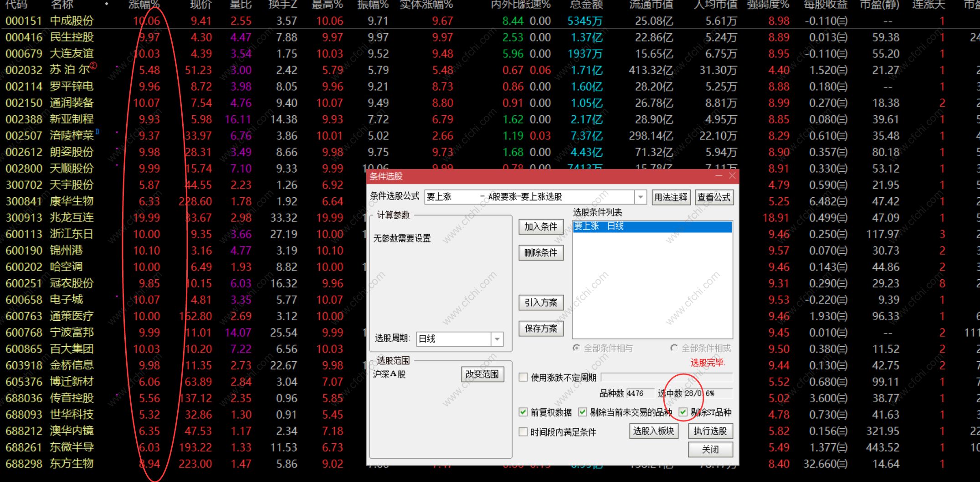Screen dimensions: 980x482
Task: Select the 000416 民生控股 row
Action: click(x=490, y=37)
